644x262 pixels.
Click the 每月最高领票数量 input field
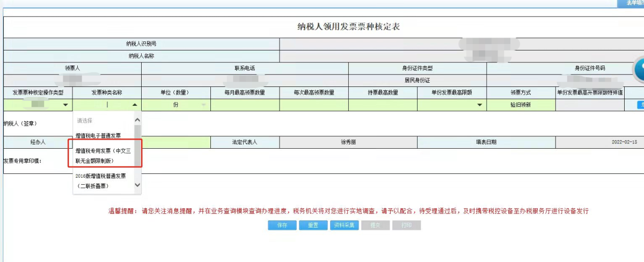click(245, 105)
